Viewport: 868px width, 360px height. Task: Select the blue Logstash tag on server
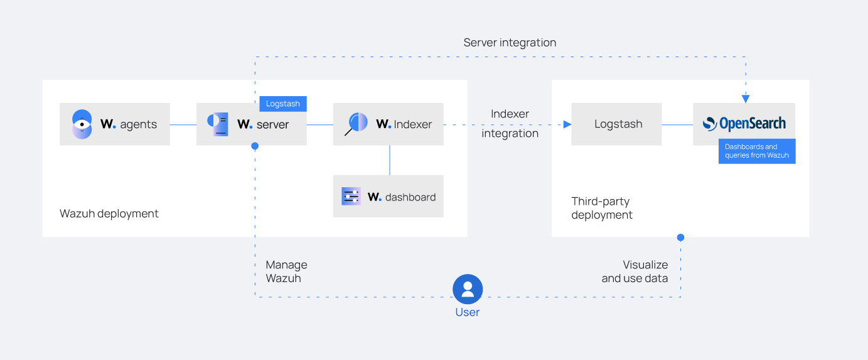click(x=283, y=104)
